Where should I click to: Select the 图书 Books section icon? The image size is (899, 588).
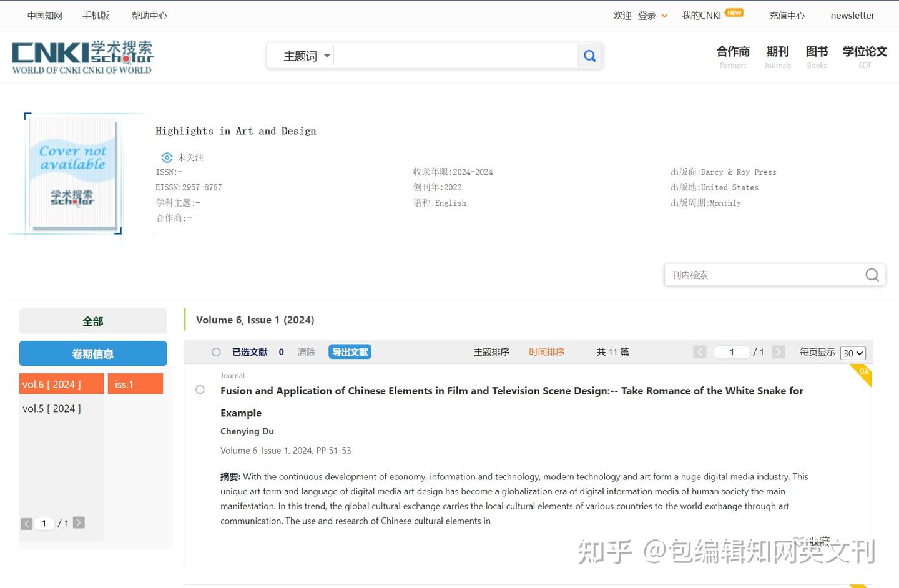point(817,56)
